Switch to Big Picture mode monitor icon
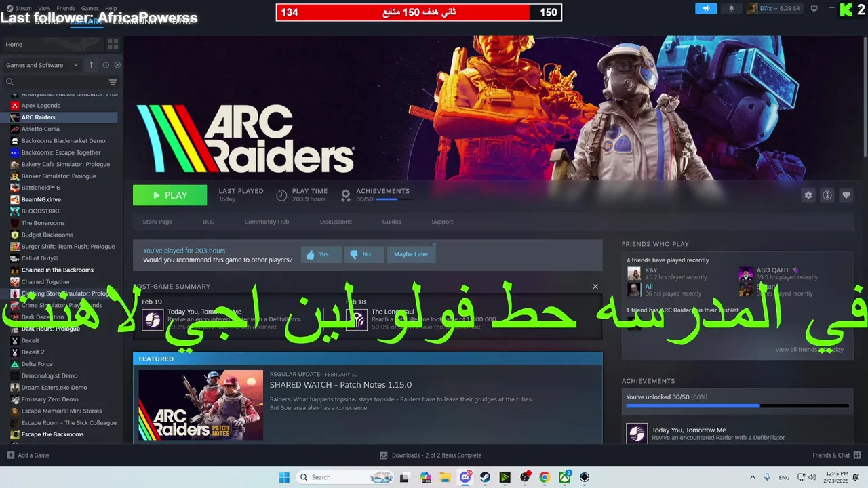The width and height of the screenshot is (868, 488). [x=814, y=9]
